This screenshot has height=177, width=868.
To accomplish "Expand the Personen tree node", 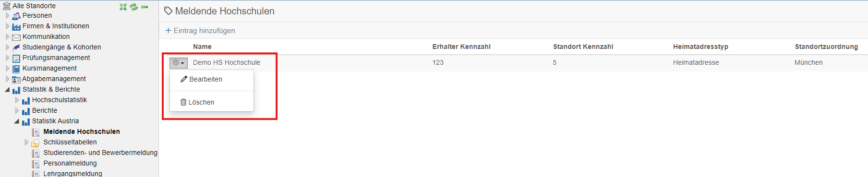I will pos(7,15).
